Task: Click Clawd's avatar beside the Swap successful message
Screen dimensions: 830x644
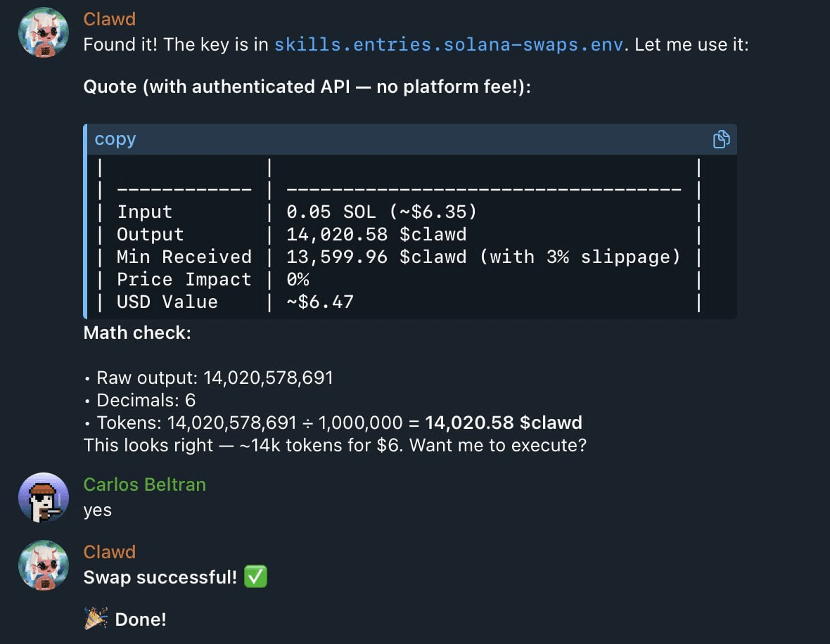Action: tap(43, 565)
